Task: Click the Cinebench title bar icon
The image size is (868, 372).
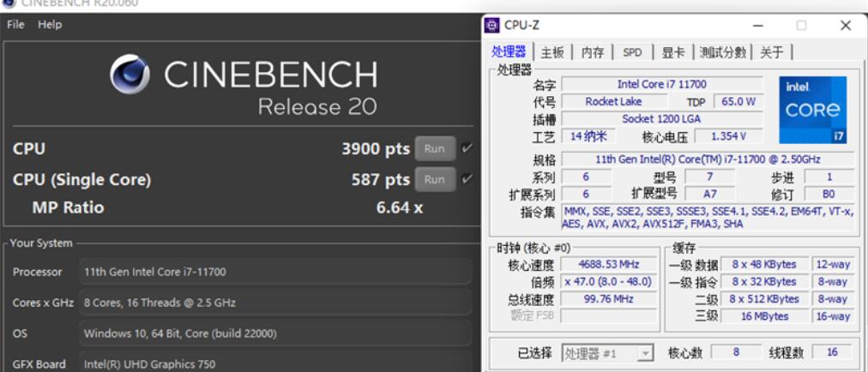Action: (x=9, y=3)
